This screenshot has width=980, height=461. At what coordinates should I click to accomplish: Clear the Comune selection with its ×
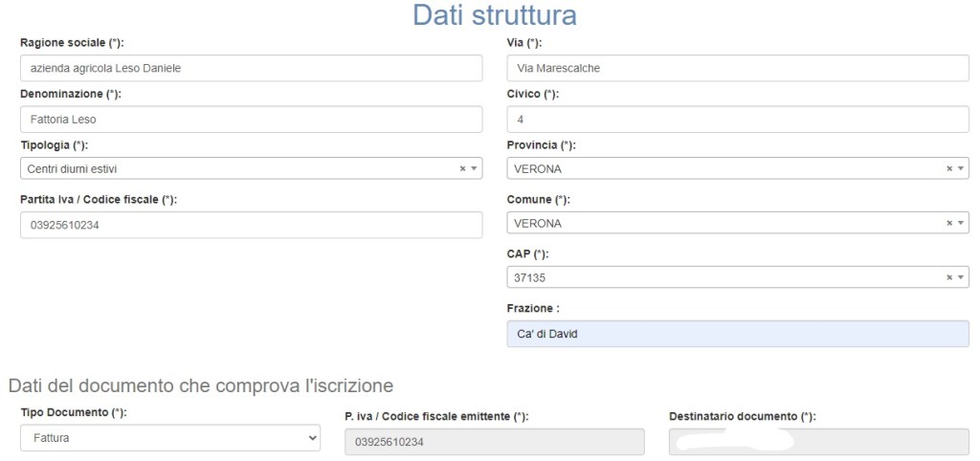pyautogui.click(x=949, y=223)
